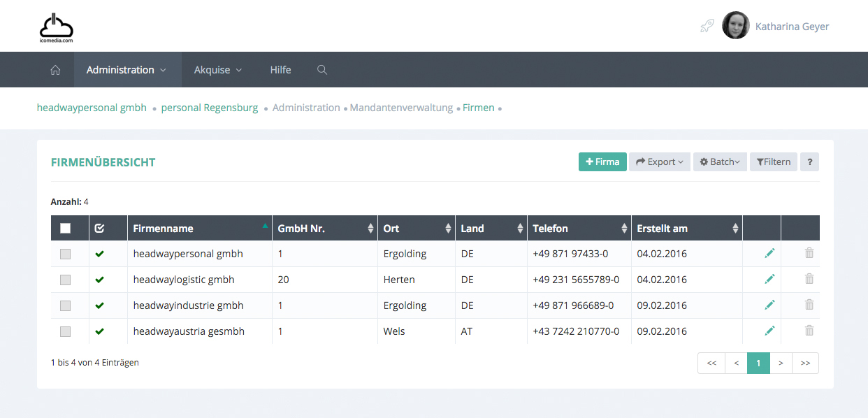Click the rocket icon near user name
Image resolution: width=868 pixels, height=418 pixels.
pyautogui.click(x=707, y=27)
